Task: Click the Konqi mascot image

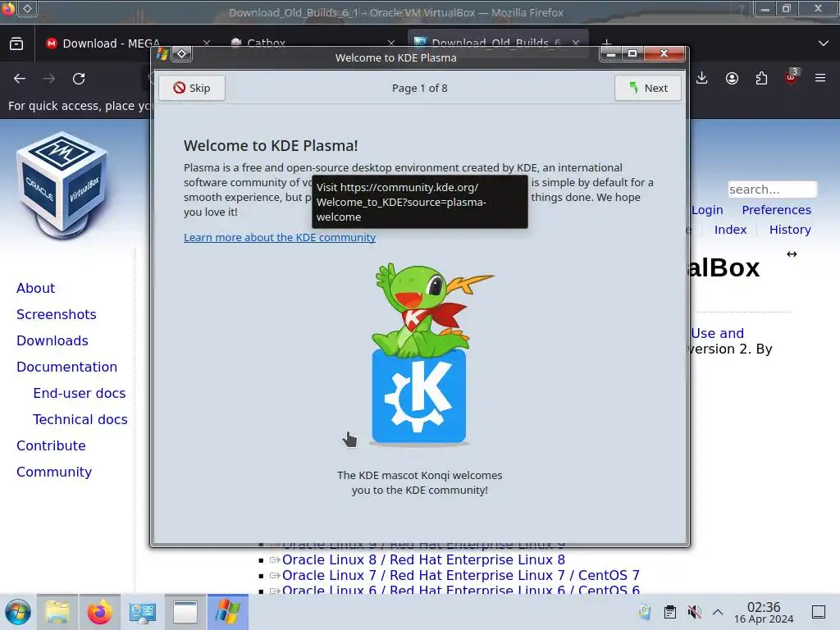Action: [419, 354]
